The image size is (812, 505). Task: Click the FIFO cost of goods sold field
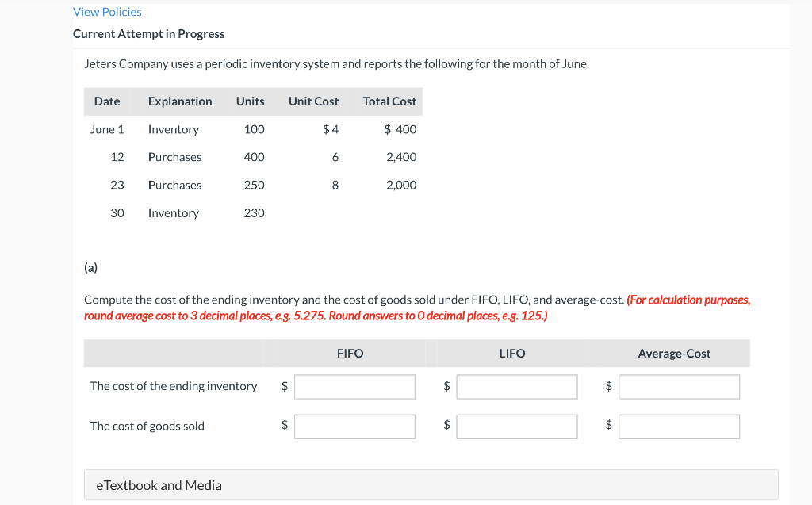coord(354,426)
